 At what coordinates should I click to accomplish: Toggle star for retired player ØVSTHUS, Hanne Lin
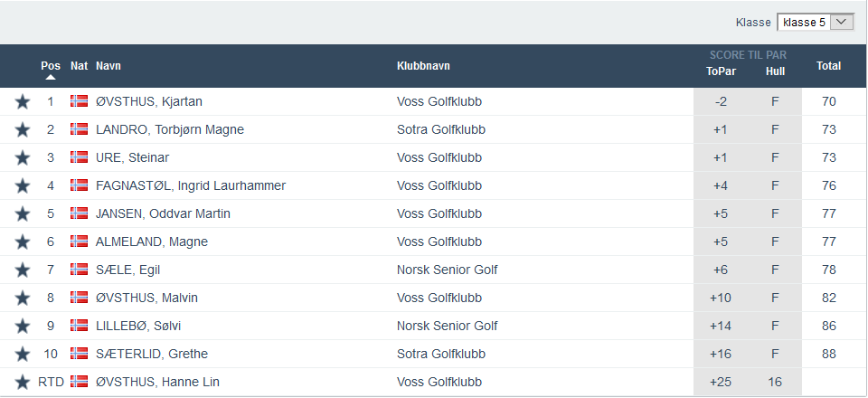[x=23, y=382]
